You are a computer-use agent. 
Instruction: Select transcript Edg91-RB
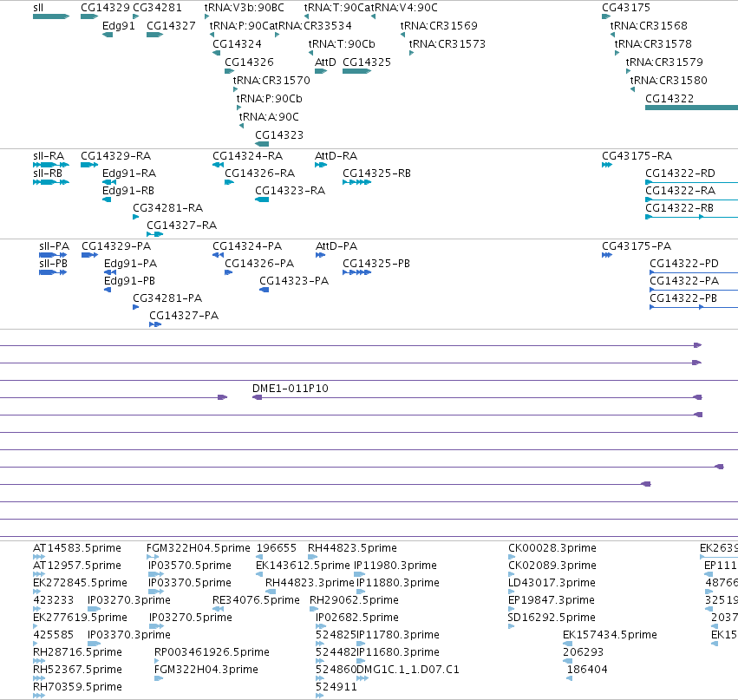pos(107,200)
